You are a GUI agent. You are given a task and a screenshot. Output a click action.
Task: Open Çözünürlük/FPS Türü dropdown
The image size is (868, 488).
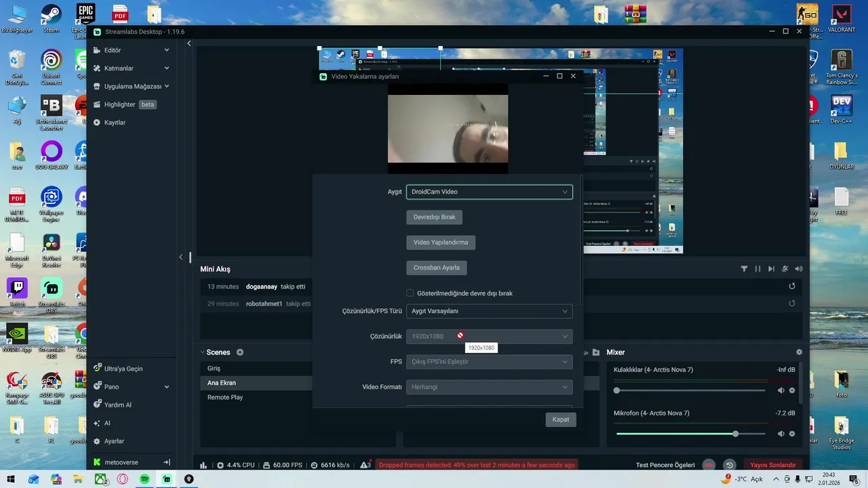pos(489,311)
